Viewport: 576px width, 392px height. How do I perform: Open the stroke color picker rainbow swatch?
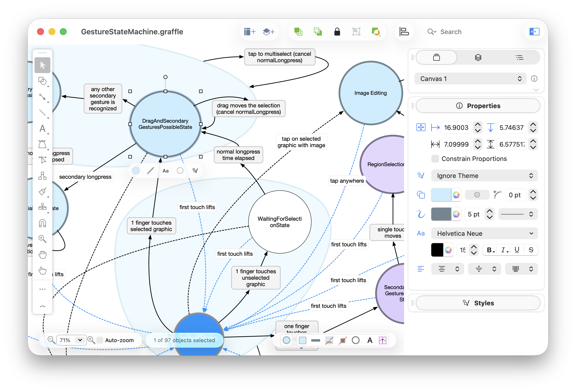point(456,214)
